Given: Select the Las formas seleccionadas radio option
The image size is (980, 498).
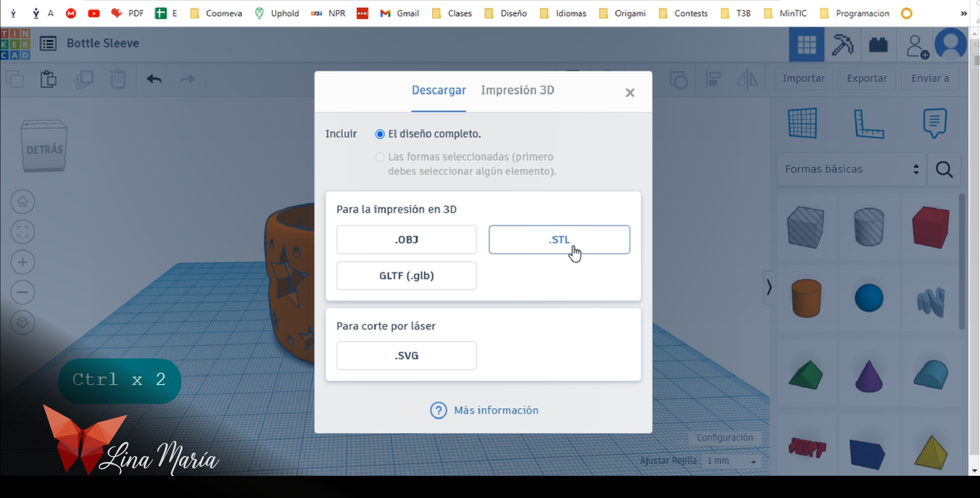Looking at the screenshot, I should coord(380,157).
